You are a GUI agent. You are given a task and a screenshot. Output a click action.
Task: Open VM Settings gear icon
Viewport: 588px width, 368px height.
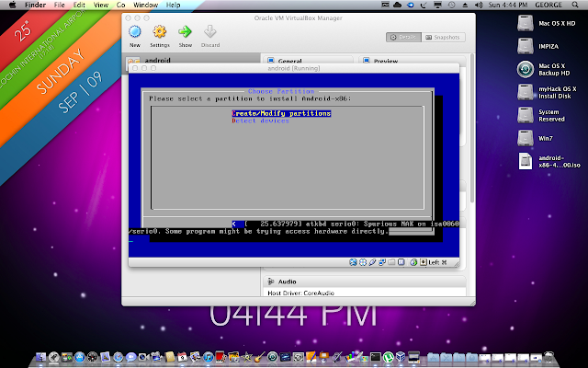[x=159, y=32]
